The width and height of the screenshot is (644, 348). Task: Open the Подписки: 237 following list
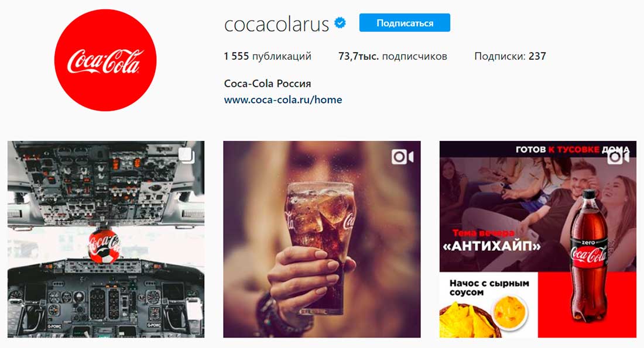tap(510, 56)
